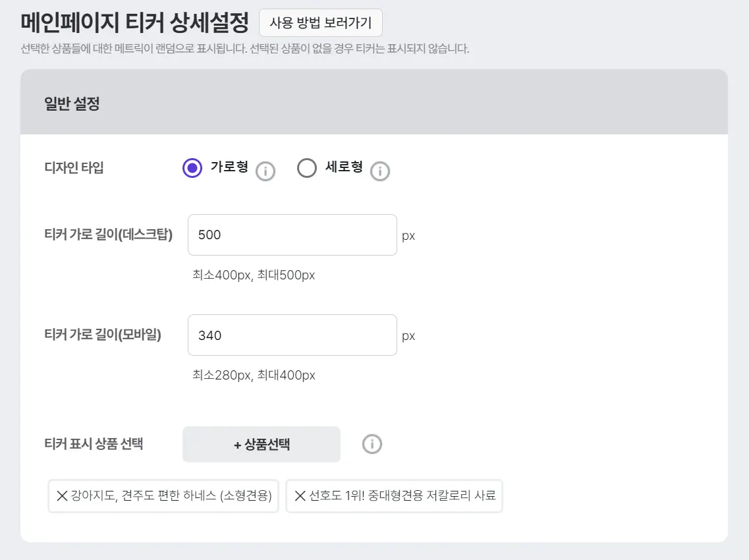The width and height of the screenshot is (749, 560).
Task: Focus the mobile ticker width field showing 340
Action: (292, 335)
